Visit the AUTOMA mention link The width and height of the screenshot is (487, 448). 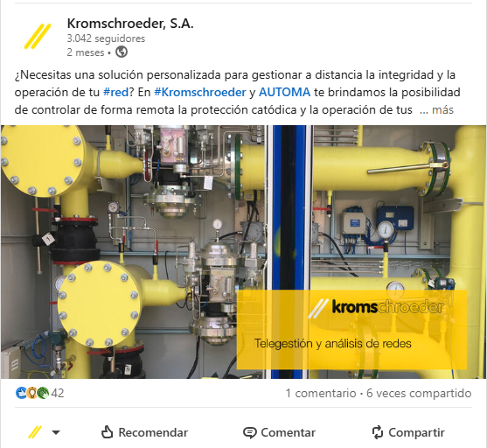pos(284,93)
